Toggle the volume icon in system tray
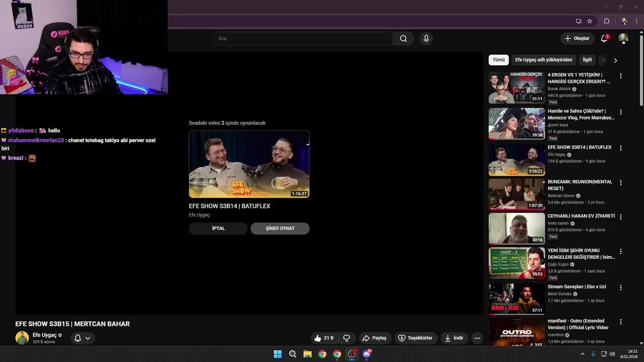 click(x=612, y=354)
